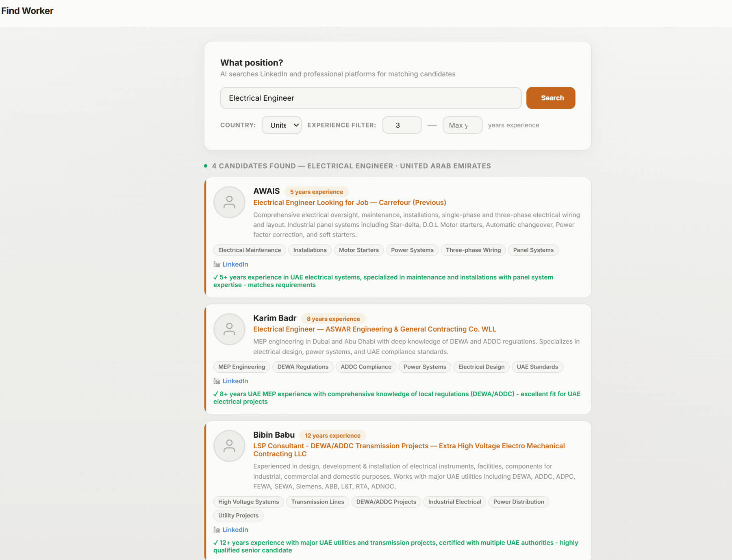Image resolution: width=732 pixels, height=560 pixels.
Task: Click AWAIS job title headline
Action: [x=350, y=202]
